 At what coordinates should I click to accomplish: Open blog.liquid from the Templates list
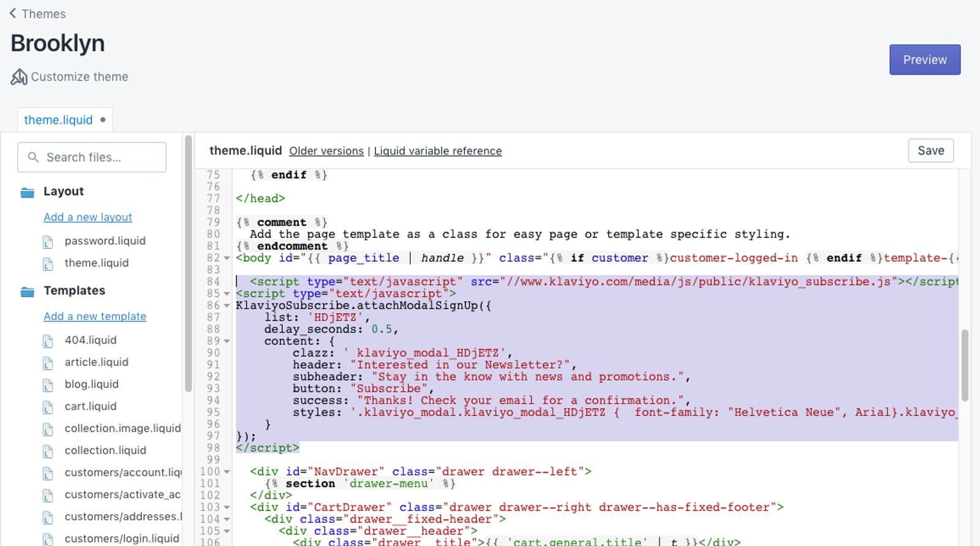(x=92, y=384)
